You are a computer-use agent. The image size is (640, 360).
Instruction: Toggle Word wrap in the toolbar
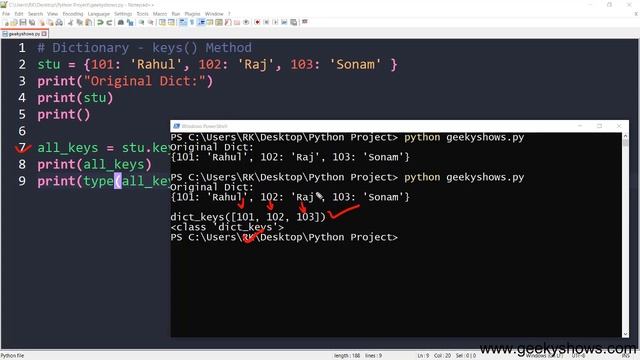[x=183, y=22]
